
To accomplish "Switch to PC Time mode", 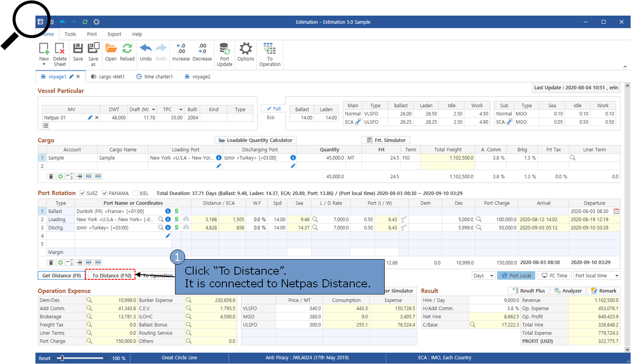I will click(555, 276).
